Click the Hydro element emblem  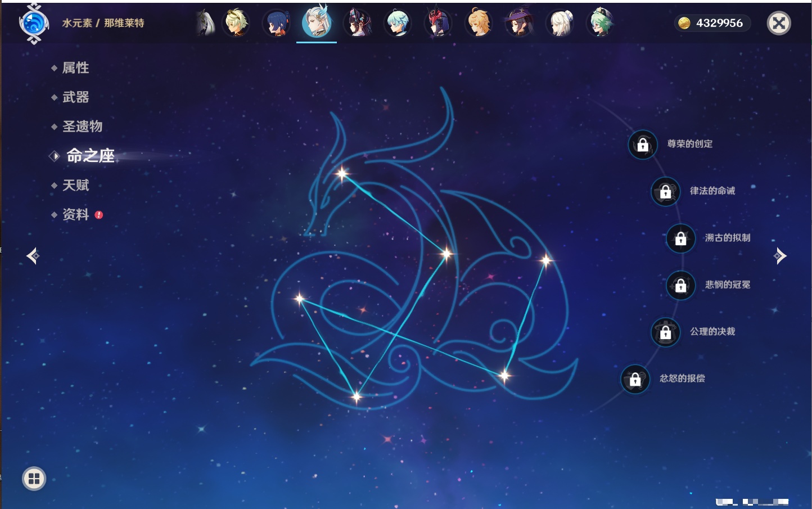click(34, 24)
